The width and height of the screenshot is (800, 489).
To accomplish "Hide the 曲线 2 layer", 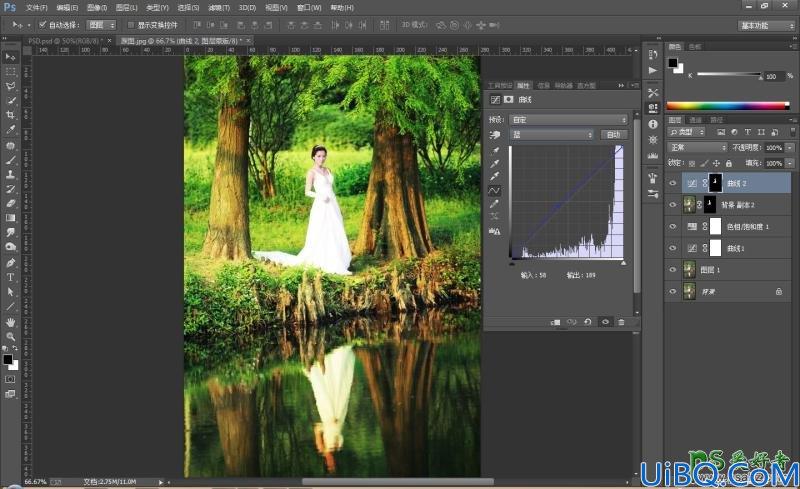I will coord(672,183).
